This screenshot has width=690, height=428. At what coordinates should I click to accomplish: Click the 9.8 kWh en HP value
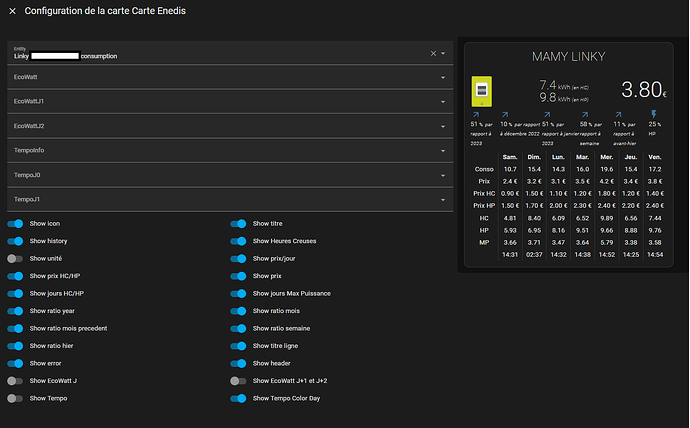pyautogui.click(x=564, y=98)
